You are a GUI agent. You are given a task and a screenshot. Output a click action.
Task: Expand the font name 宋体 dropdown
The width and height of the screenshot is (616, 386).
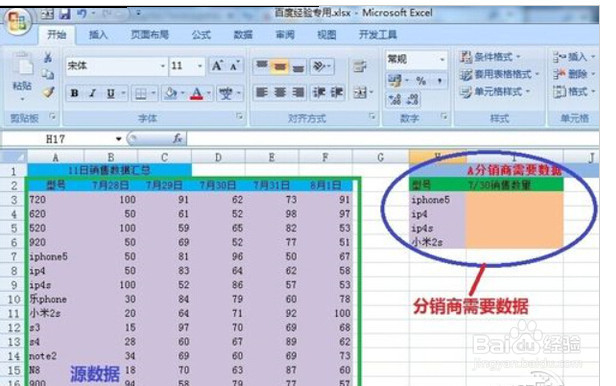[x=163, y=66]
